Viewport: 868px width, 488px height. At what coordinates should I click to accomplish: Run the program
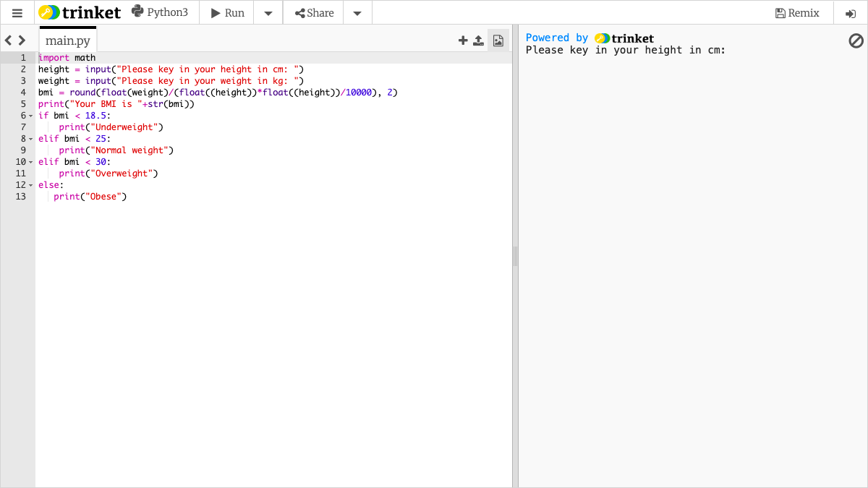pyautogui.click(x=226, y=13)
